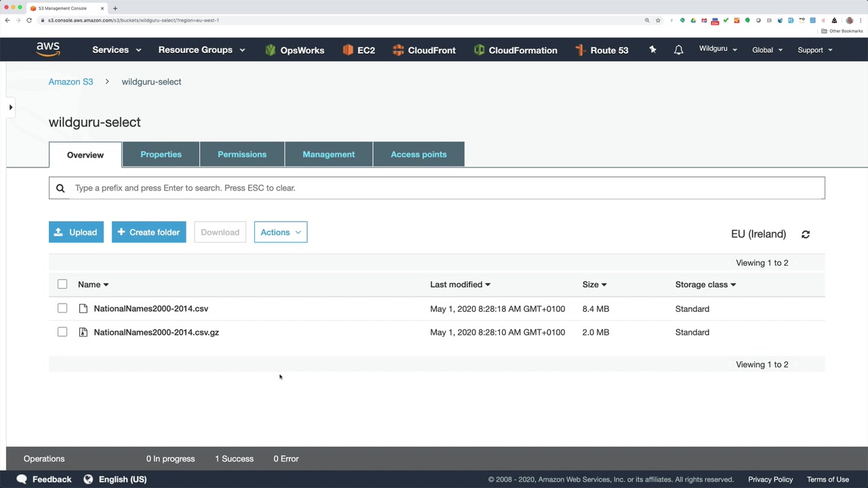Click the OpsWorks shortcut icon
Screen dimensions: 868x488
pos(271,50)
